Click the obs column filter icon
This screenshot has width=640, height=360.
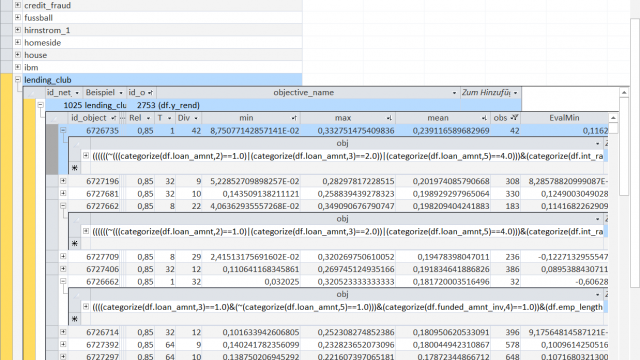[x=514, y=118]
